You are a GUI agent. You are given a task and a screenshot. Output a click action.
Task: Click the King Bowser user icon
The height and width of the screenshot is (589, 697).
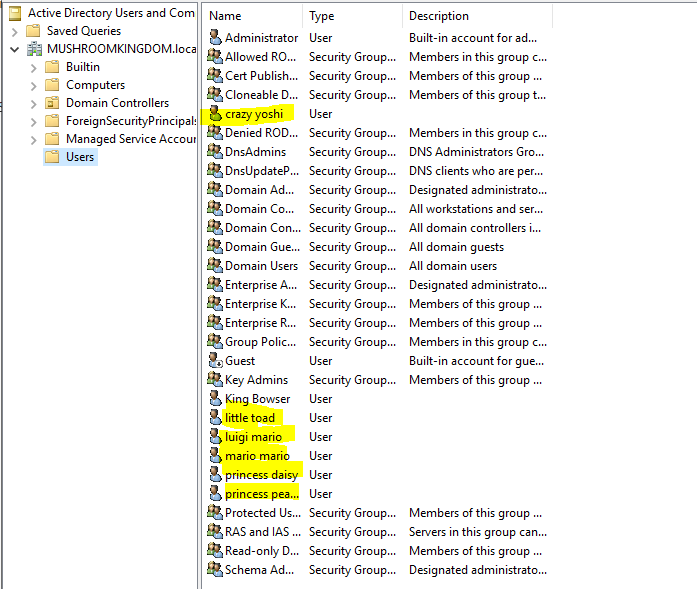[214, 399]
